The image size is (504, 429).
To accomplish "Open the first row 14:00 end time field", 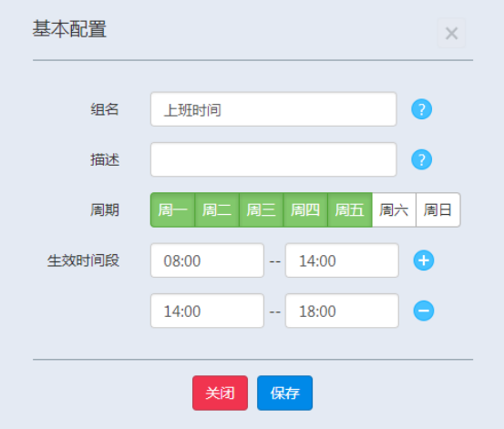I will [x=342, y=260].
